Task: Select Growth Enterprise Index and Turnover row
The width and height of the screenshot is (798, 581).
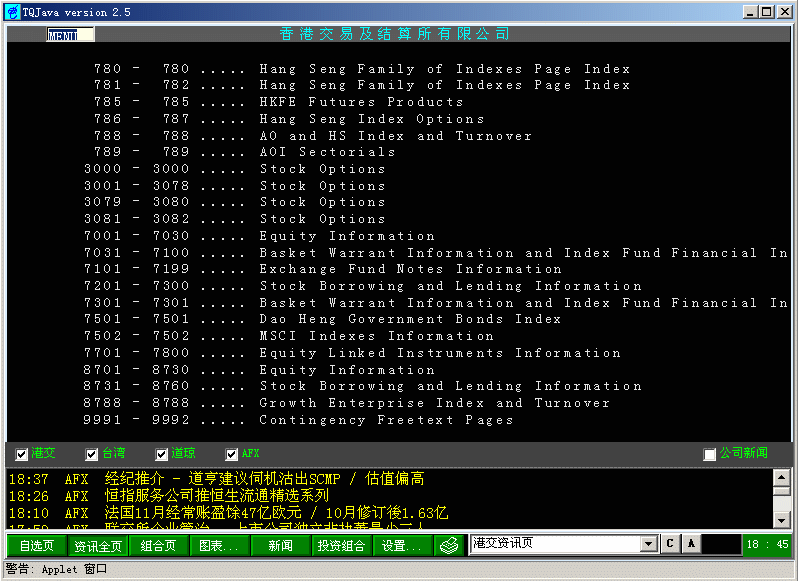Action: tap(347, 403)
